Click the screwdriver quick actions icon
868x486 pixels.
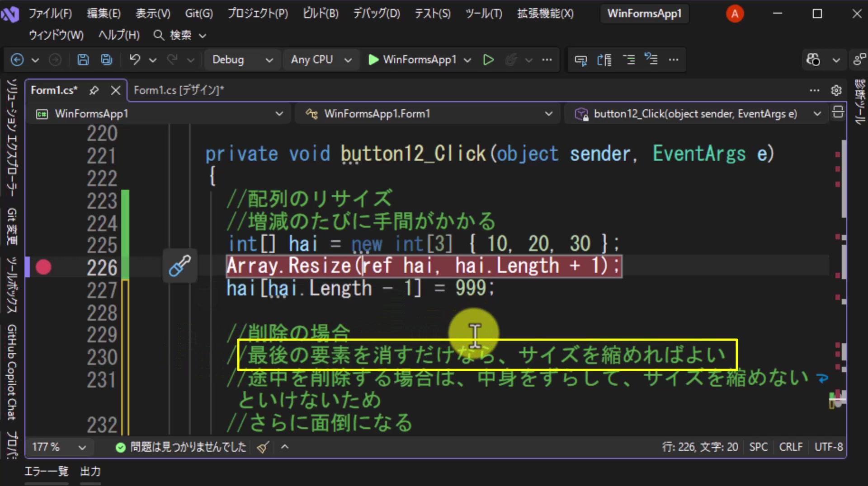180,266
